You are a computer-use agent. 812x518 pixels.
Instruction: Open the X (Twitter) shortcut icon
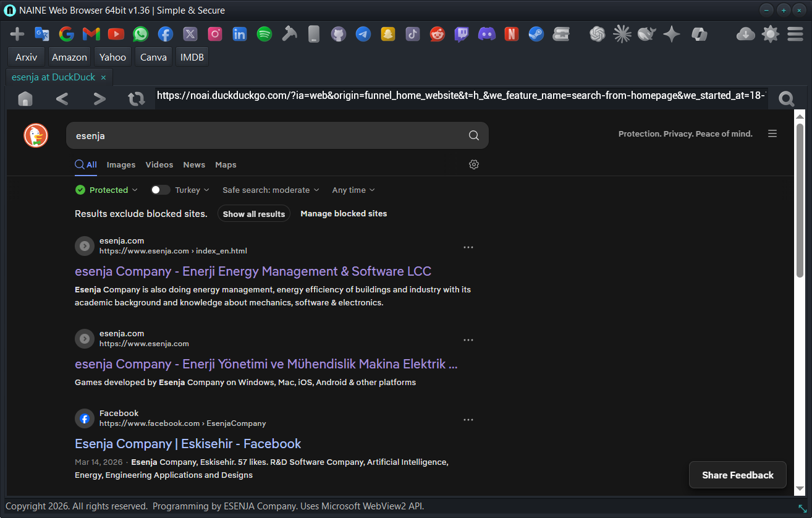pos(190,34)
